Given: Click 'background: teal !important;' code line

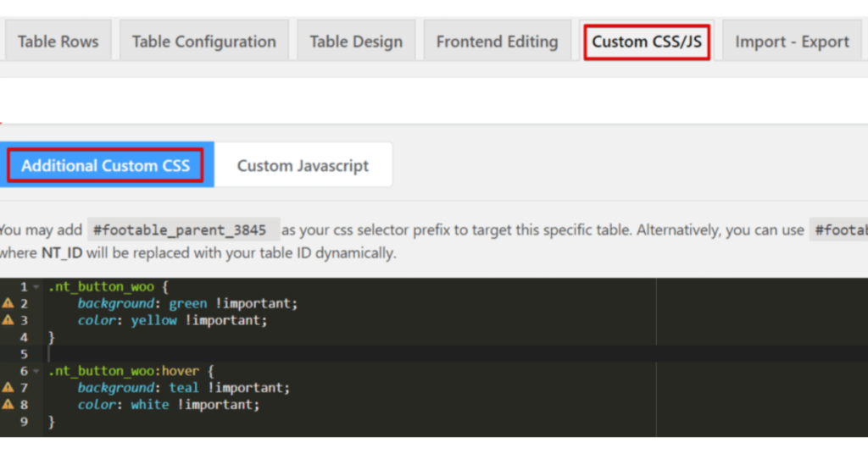Looking at the screenshot, I should (184, 388).
